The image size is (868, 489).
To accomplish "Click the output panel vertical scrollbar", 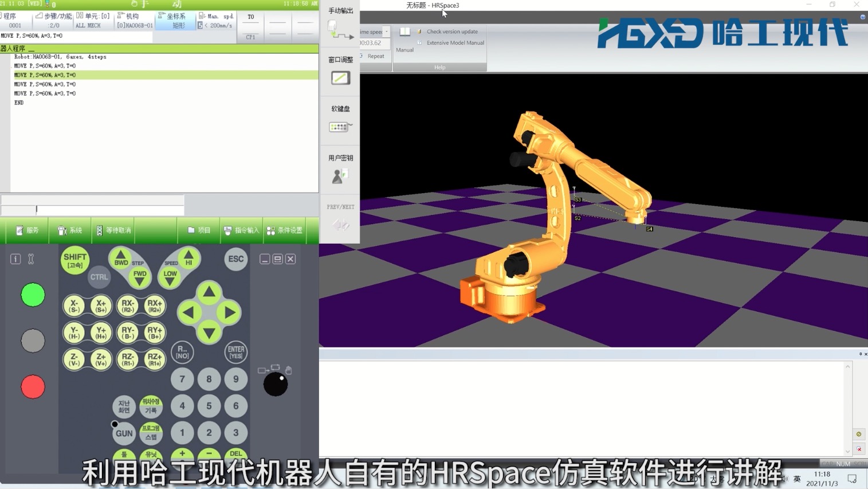I will (x=847, y=408).
